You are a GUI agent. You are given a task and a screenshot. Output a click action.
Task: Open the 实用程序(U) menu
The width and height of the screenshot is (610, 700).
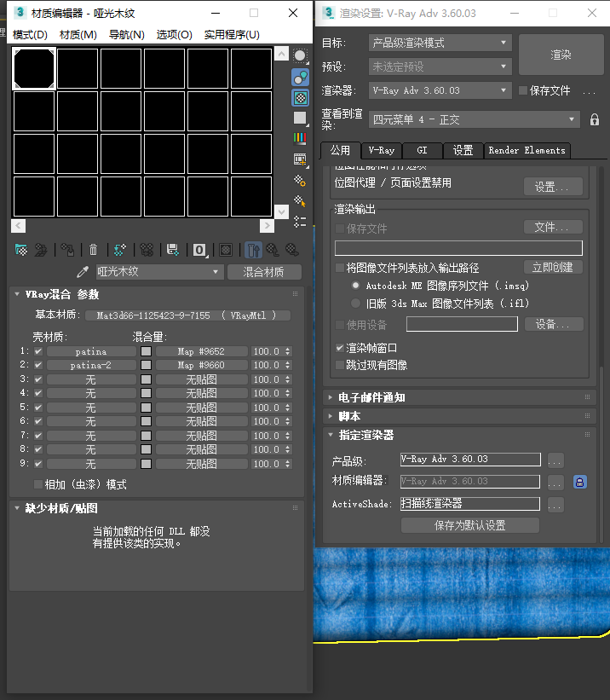(x=232, y=35)
